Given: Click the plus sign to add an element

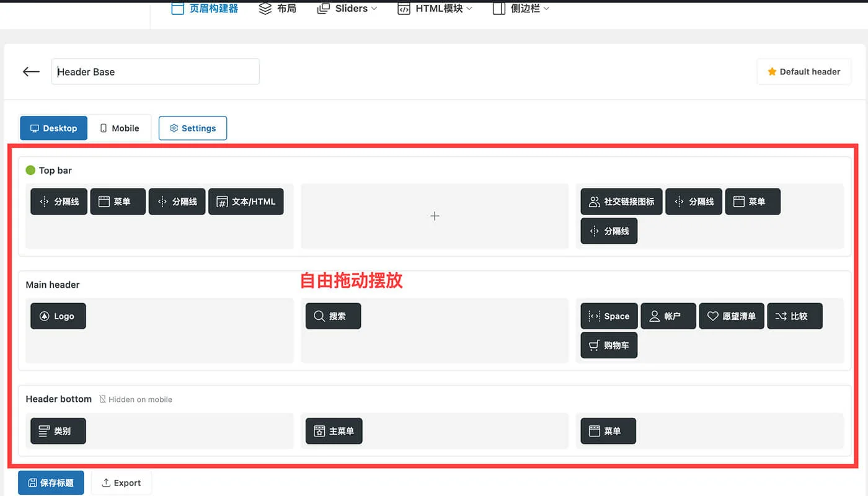Looking at the screenshot, I should 434,216.
